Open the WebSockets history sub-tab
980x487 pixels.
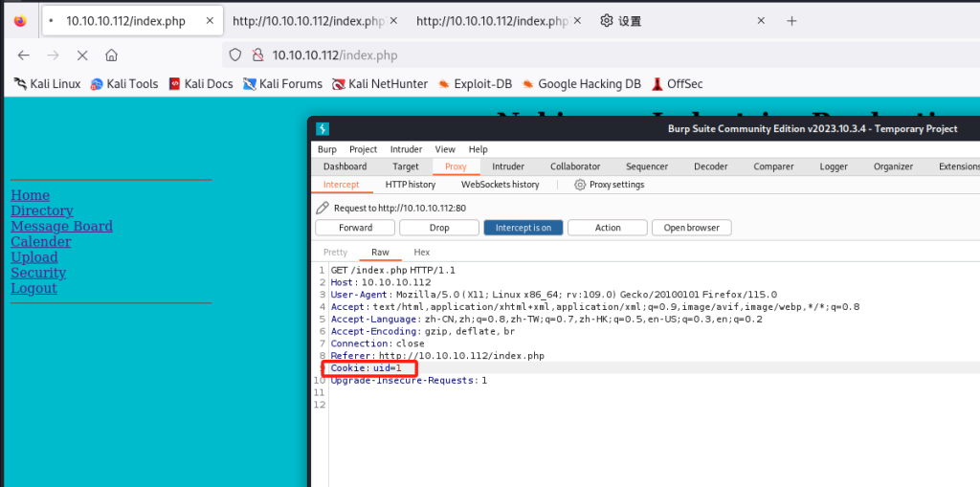click(x=500, y=185)
